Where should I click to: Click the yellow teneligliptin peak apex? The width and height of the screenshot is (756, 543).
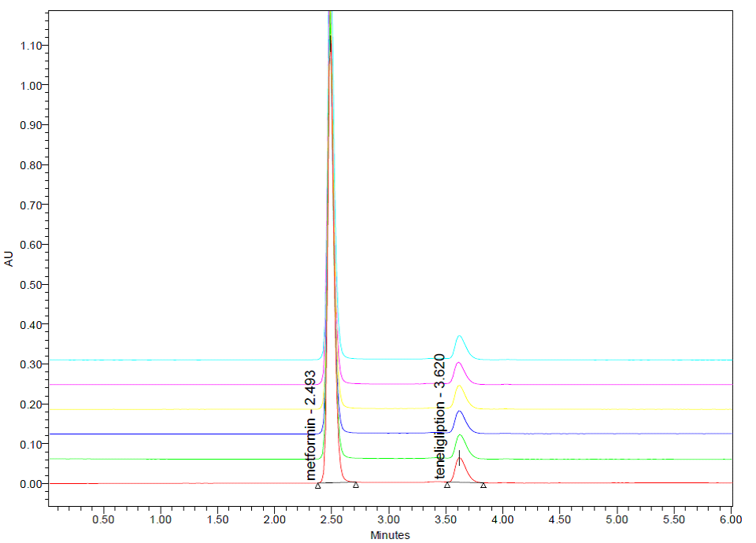coord(459,386)
